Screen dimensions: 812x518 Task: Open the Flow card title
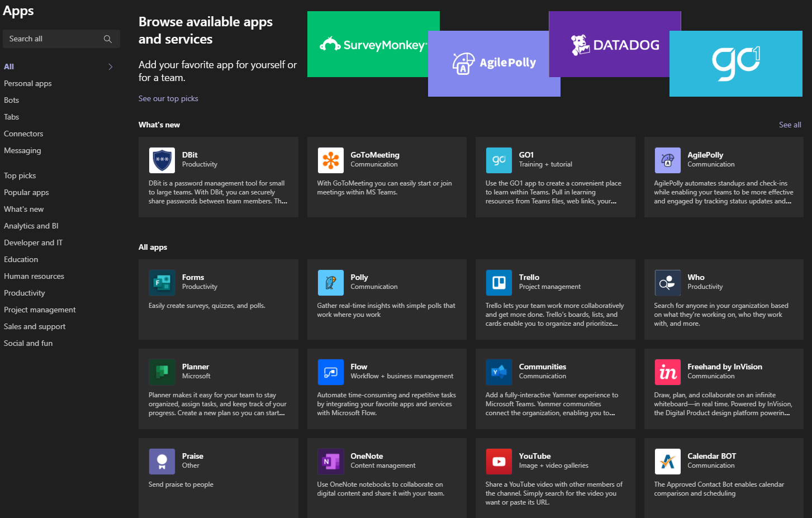[x=359, y=367]
